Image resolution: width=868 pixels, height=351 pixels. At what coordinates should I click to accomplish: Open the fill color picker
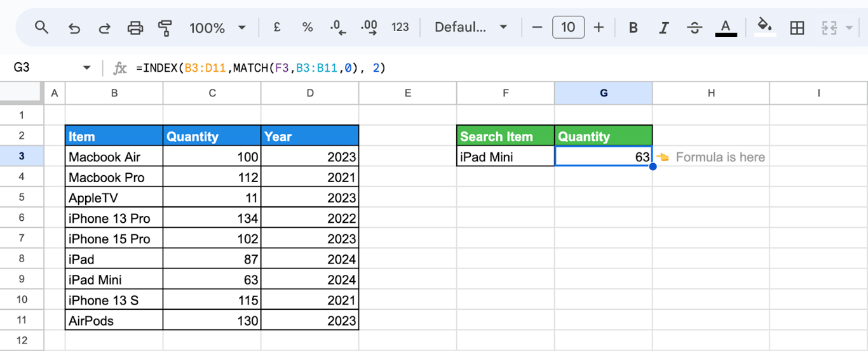coord(765,27)
